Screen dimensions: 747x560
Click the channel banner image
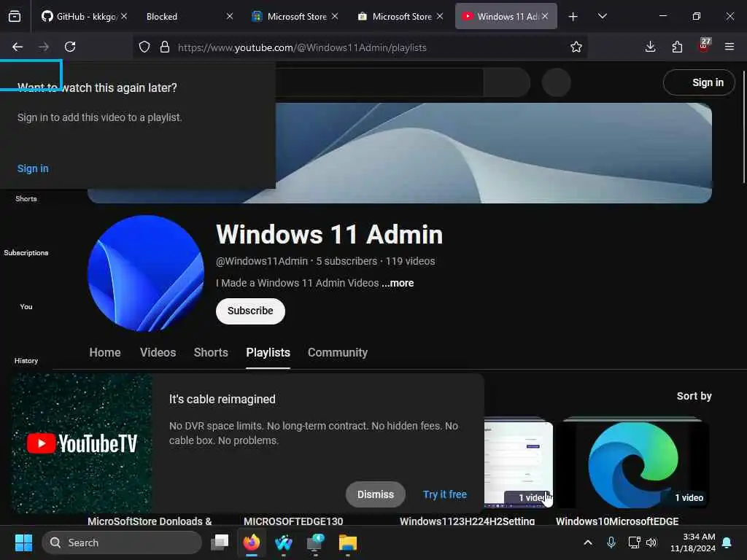(x=494, y=153)
